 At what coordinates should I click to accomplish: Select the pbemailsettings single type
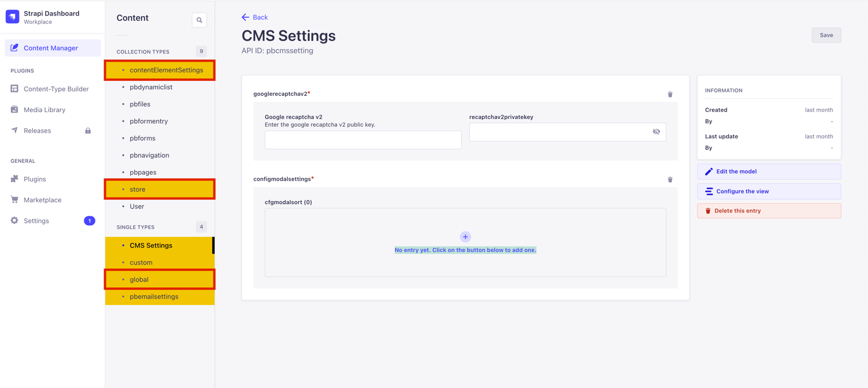click(x=153, y=296)
